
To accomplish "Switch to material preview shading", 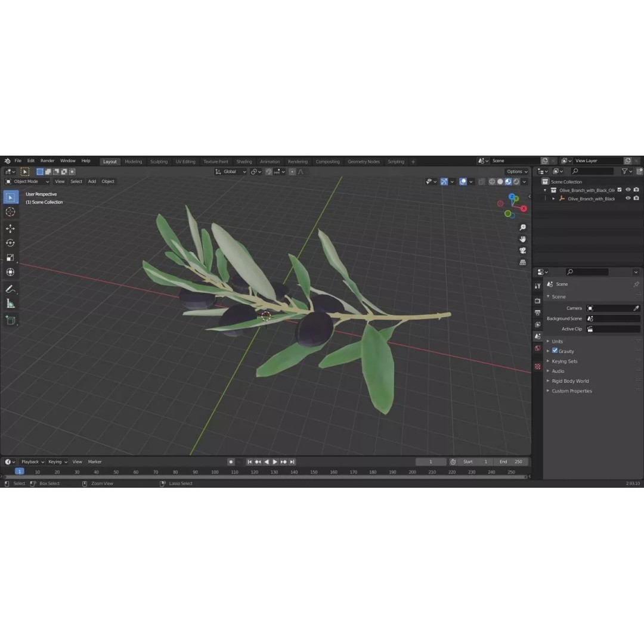I will [x=508, y=181].
